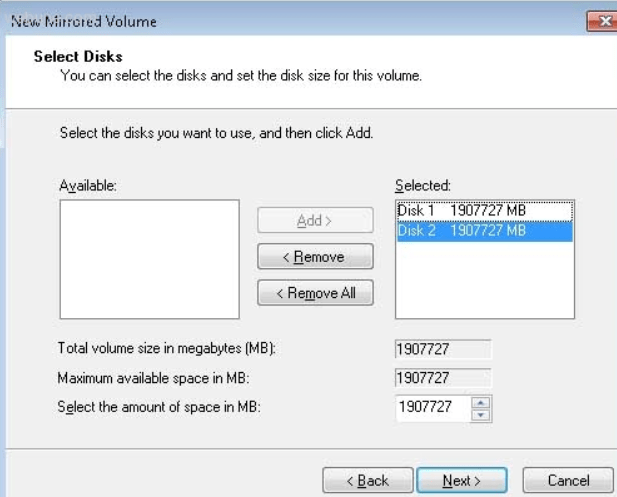Increase space amount with up arrow
Viewport: 617px width, 497px height.
pyautogui.click(x=481, y=403)
